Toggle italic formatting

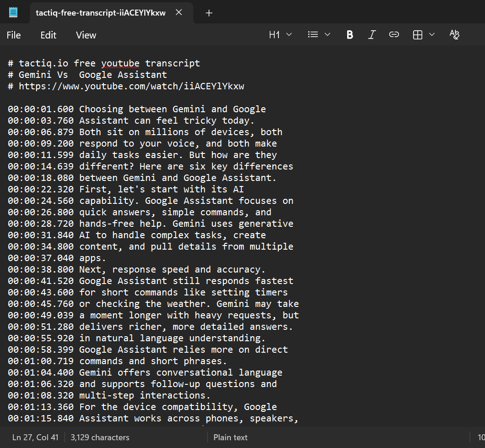point(372,34)
